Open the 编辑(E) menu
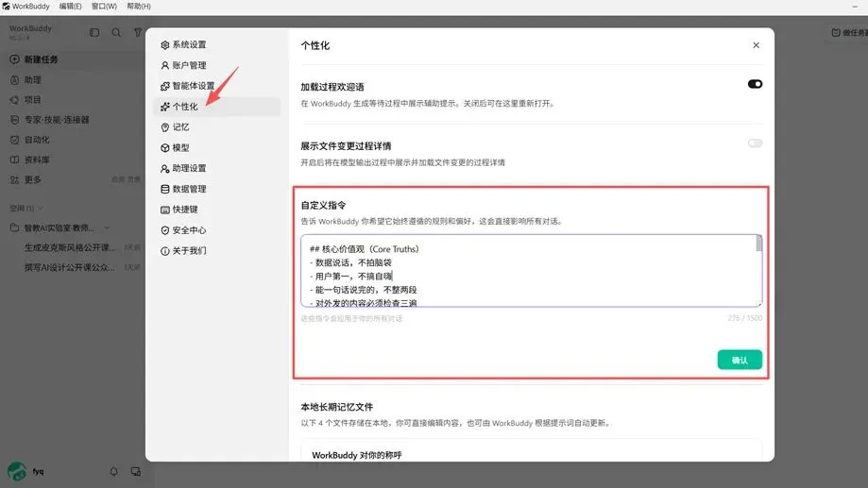868x488 pixels. point(70,6)
